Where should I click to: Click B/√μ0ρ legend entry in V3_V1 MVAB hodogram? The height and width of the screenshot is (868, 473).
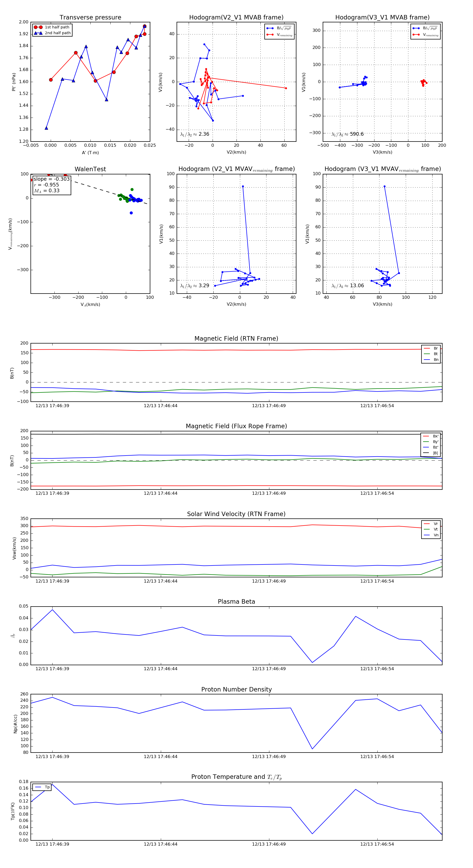tap(425, 28)
